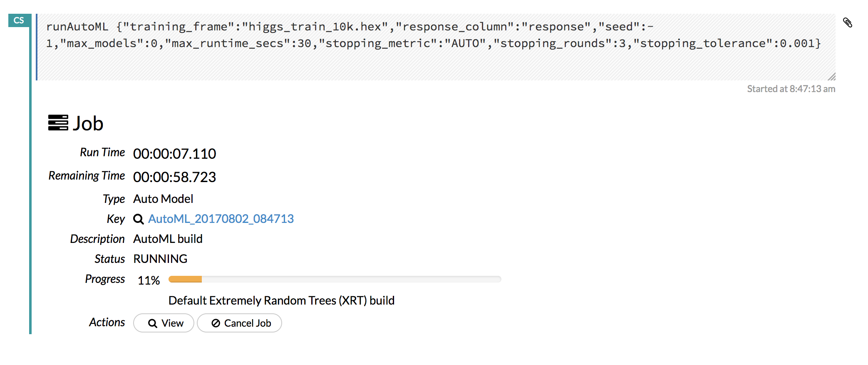Open the AutoML_20170802_084713 key link

(x=221, y=219)
